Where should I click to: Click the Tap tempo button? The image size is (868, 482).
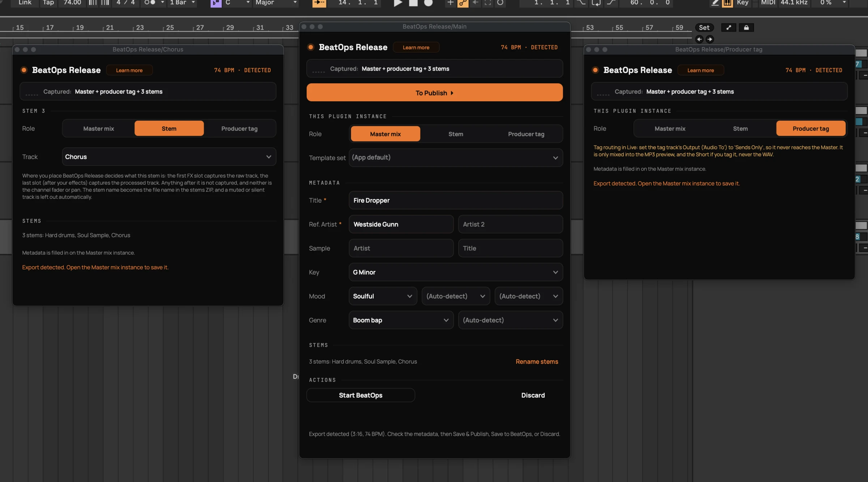click(48, 3)
